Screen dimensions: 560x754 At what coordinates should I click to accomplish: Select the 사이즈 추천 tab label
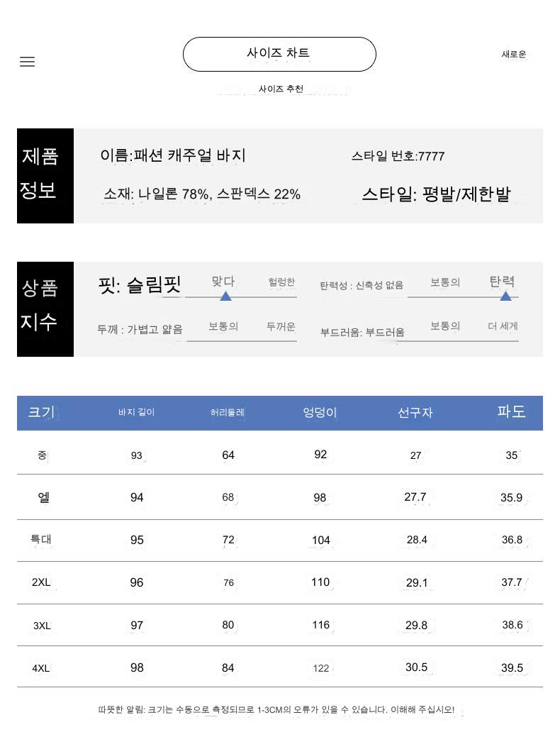[281, 89]
